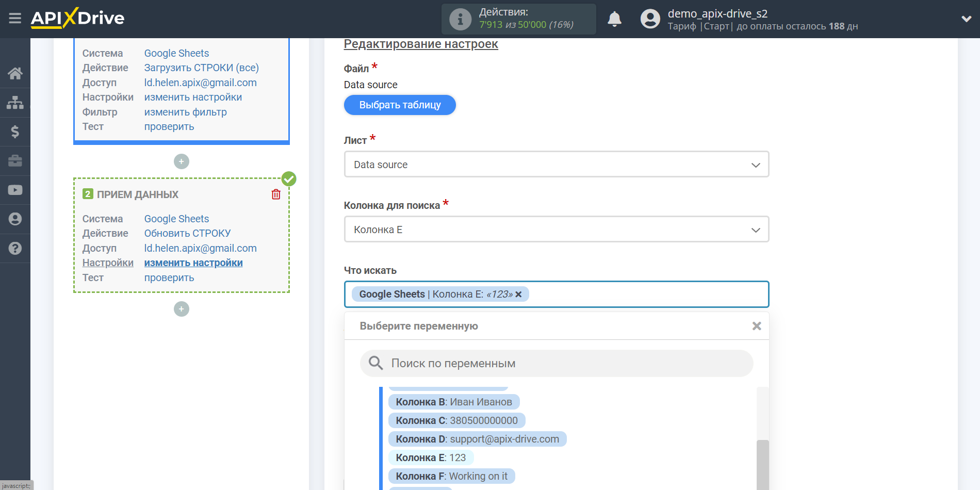Screen dimensions: 980x490
Task: Open profile icon in sidebar
Action: tap(15, 219)
